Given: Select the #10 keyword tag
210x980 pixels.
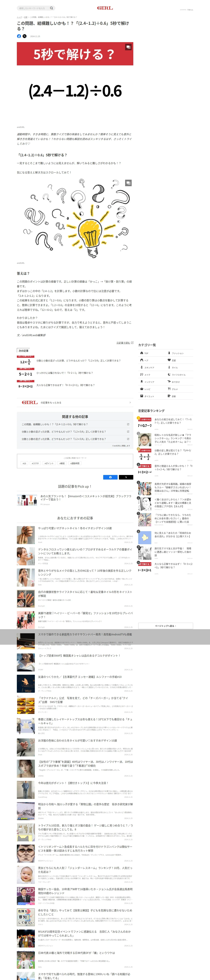Looking at the screenshot, I should [x=24, y=463].
